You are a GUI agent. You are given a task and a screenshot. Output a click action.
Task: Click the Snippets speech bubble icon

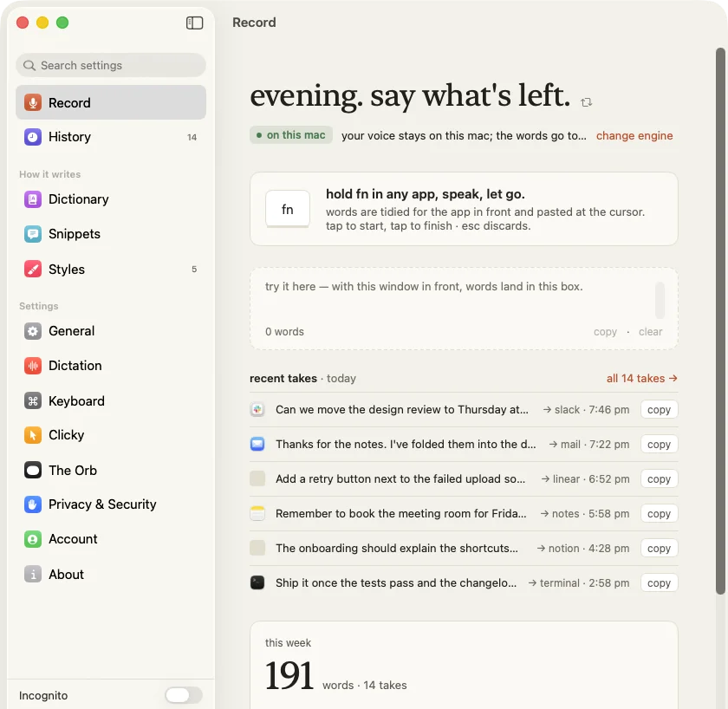pyautogui.click(x=33, y=234)
